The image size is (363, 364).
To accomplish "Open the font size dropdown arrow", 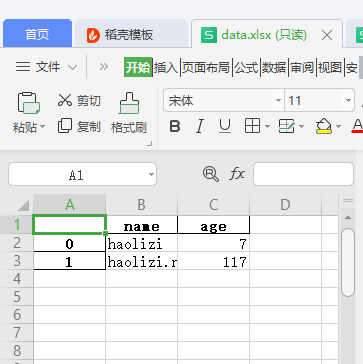I will [x=348, y=100].
